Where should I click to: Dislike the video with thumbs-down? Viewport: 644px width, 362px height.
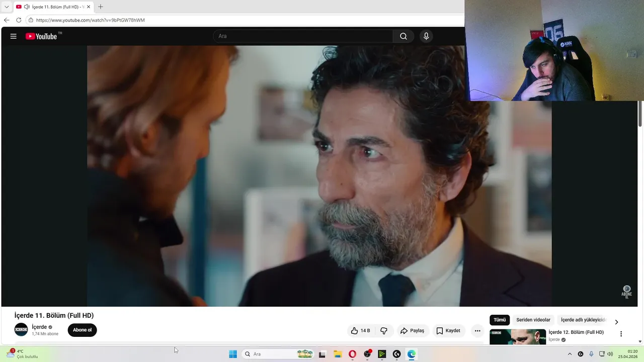(x=384, y=331)
